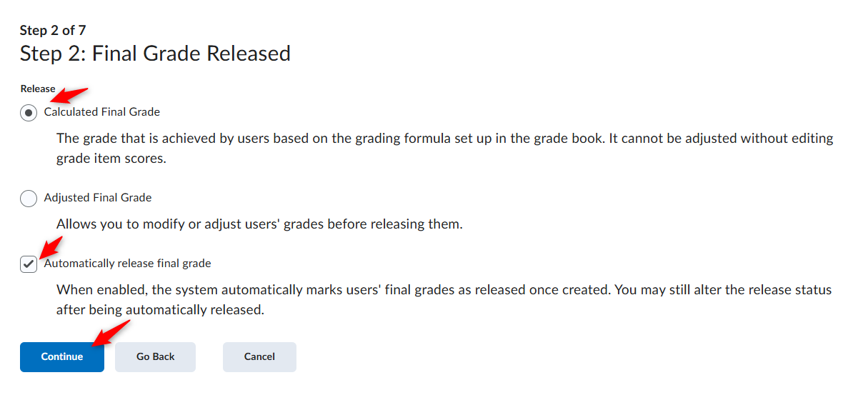Image resolution: width=868 pixels, height=405 pixels.
Task: Click the red arrow pointing at Calculated radio
Action: 71,96
